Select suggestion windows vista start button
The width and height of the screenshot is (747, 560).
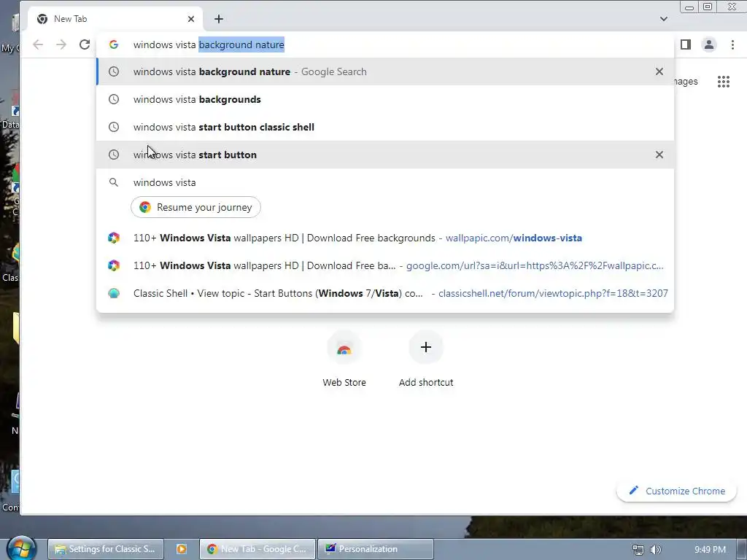pyautogui.click(x=385, y=155)
